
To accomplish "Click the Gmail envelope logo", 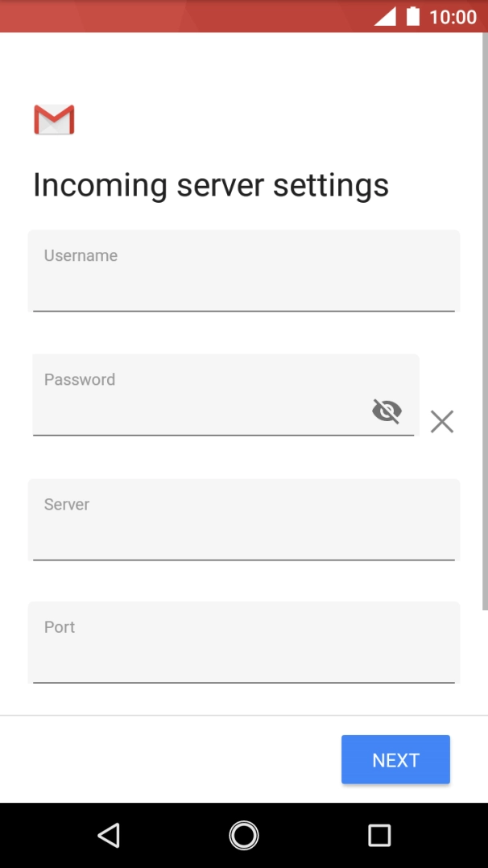I will coord(53,119).
